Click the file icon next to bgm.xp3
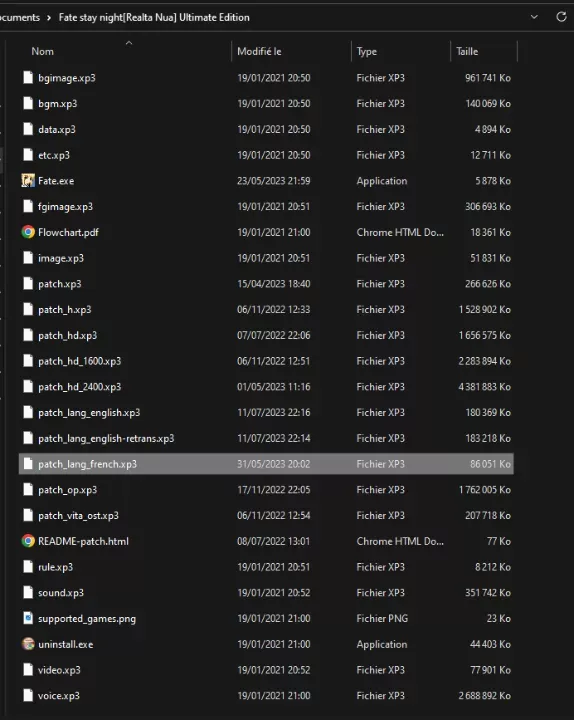This screenshot has height=720, width=574. point(28,103)
